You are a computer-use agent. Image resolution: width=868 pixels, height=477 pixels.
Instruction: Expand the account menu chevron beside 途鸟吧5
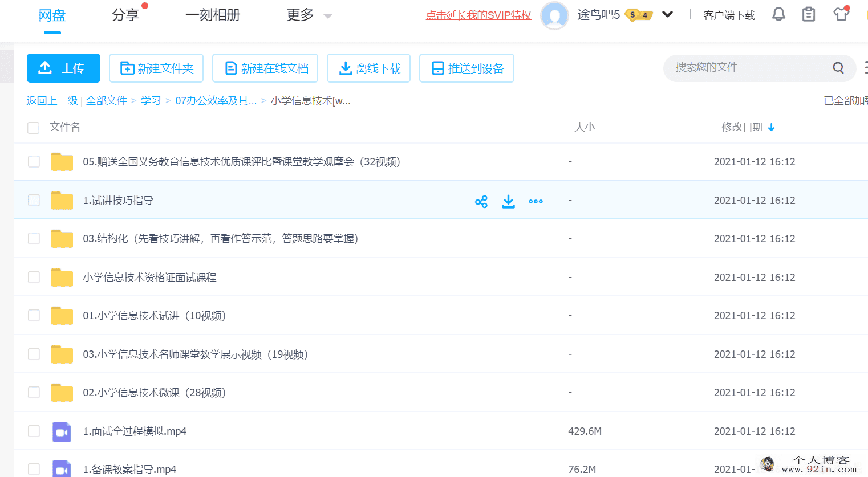coord(668,15)
